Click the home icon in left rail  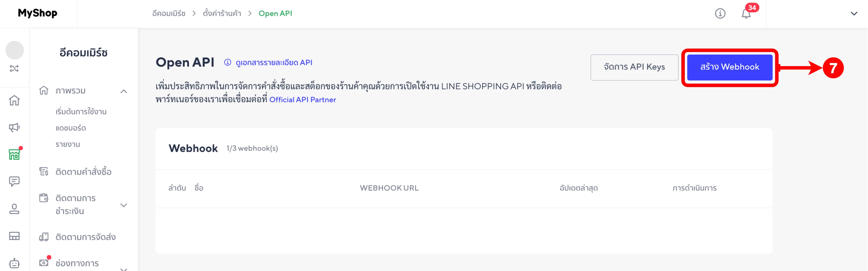[14, 100]
